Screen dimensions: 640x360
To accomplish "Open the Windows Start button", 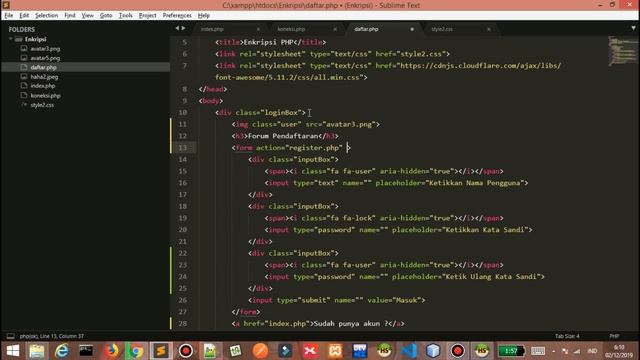I will [x=13, y=351].
